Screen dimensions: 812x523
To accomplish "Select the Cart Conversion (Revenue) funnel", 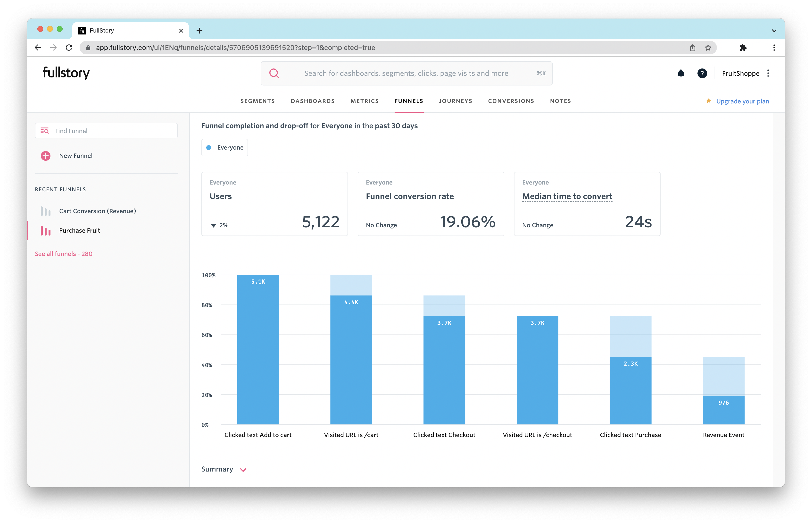I will [x=97, y=211].
